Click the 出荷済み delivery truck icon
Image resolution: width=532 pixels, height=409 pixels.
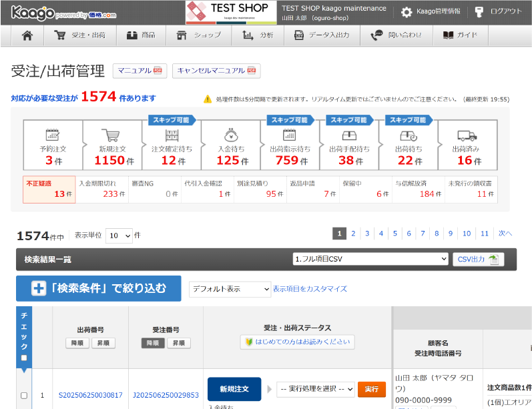[467, 135]
